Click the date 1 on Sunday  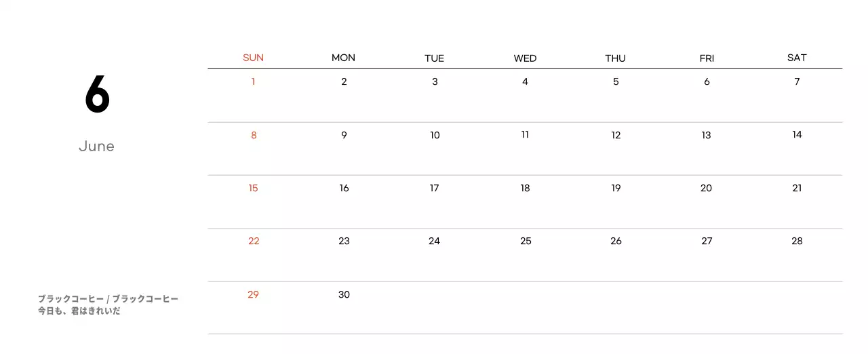(253, 82)
